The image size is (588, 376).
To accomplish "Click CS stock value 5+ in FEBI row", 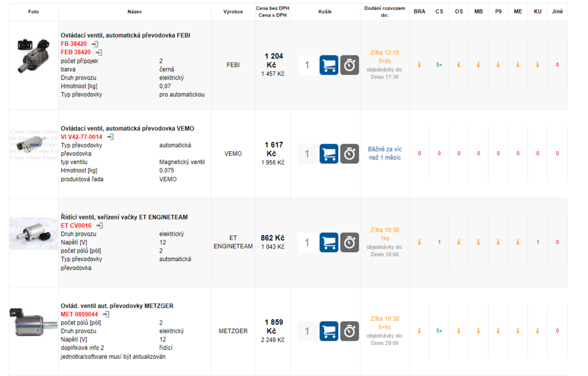I will (439, 65).
